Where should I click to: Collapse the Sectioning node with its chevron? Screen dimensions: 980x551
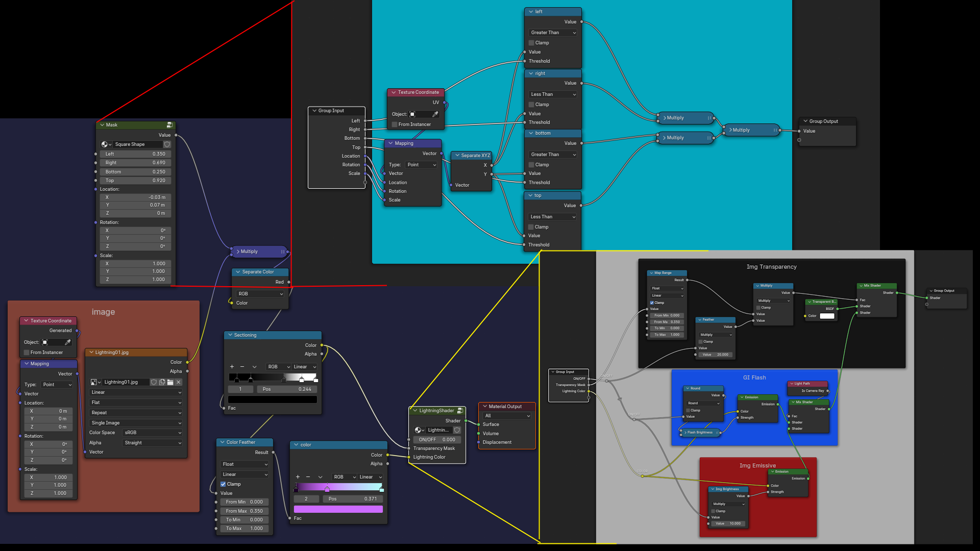coord(230,335)
